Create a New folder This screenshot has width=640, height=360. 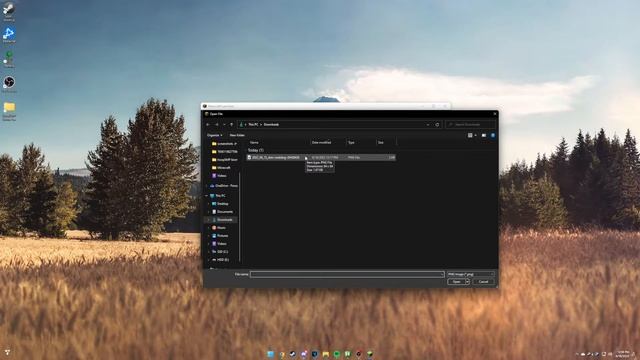coord(237,135)
